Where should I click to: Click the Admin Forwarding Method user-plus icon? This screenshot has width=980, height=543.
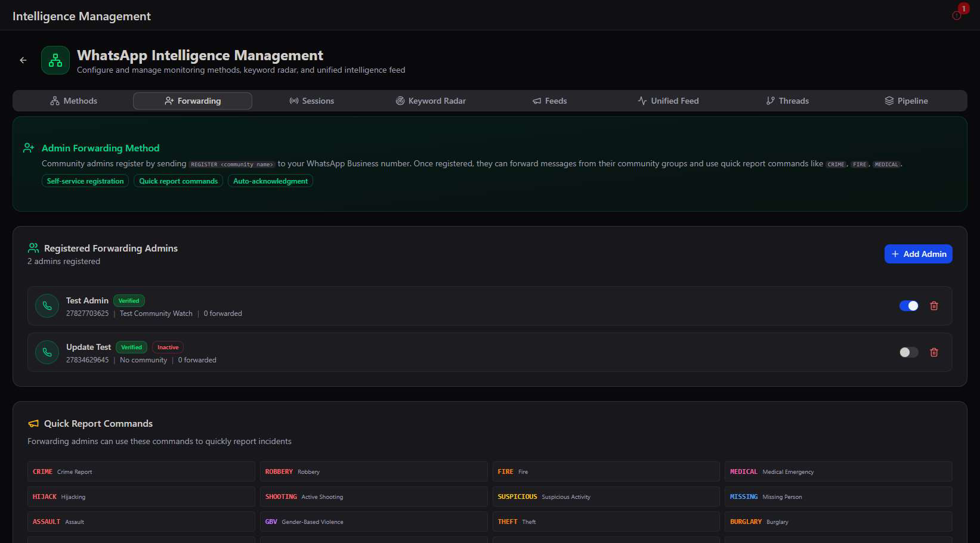coord(29,148)
